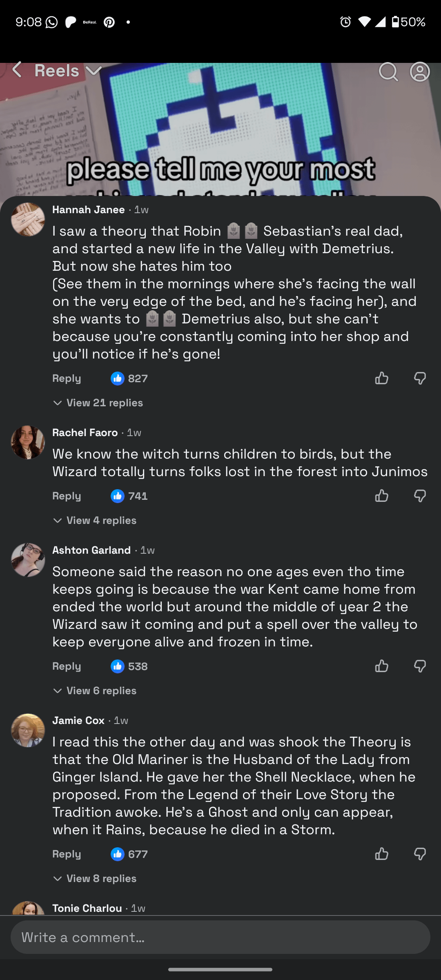Expand View 6 replies under Ashton Garland
The height and width of the screenshot is (980, 441).
pyautogui.click(x=95, y=691)
